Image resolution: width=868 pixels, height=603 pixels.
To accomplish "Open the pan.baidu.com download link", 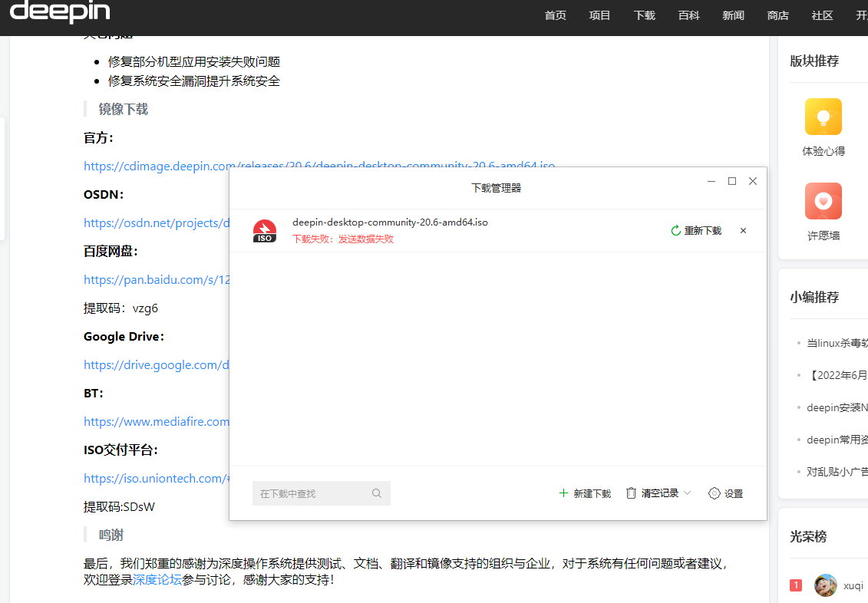I will click(156, 280).
